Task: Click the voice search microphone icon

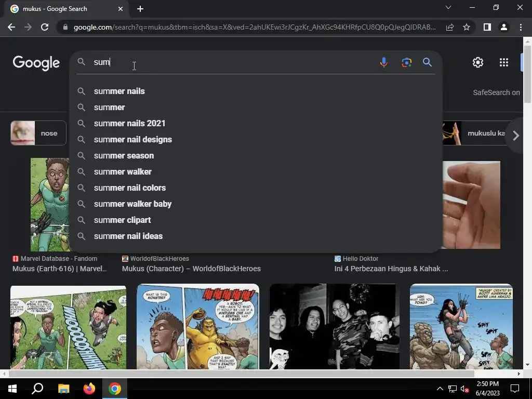Action: [384, 62]
